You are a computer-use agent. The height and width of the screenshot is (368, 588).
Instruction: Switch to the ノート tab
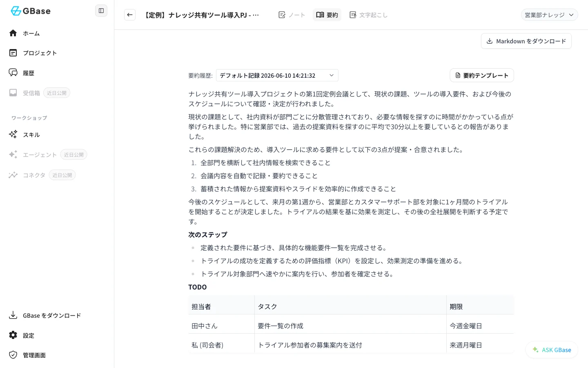click(x=292, y=15)
